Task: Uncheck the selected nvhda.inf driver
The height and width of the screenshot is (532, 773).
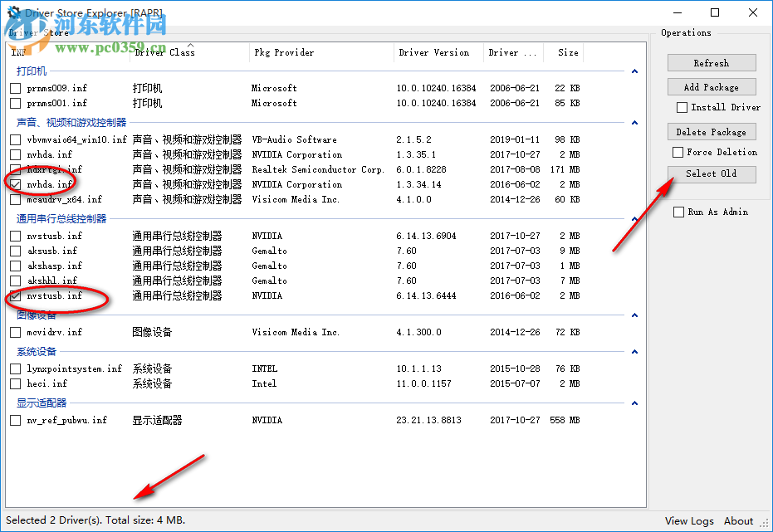Action: pyautogui.click(x=14, y=184)
